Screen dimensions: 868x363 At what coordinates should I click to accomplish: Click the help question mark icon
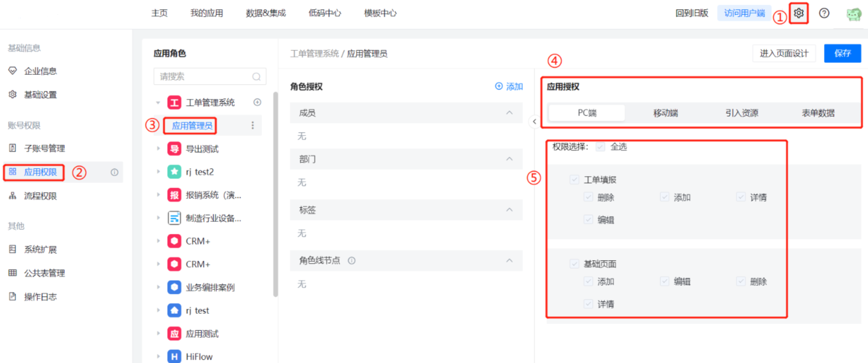coord(824,13)
